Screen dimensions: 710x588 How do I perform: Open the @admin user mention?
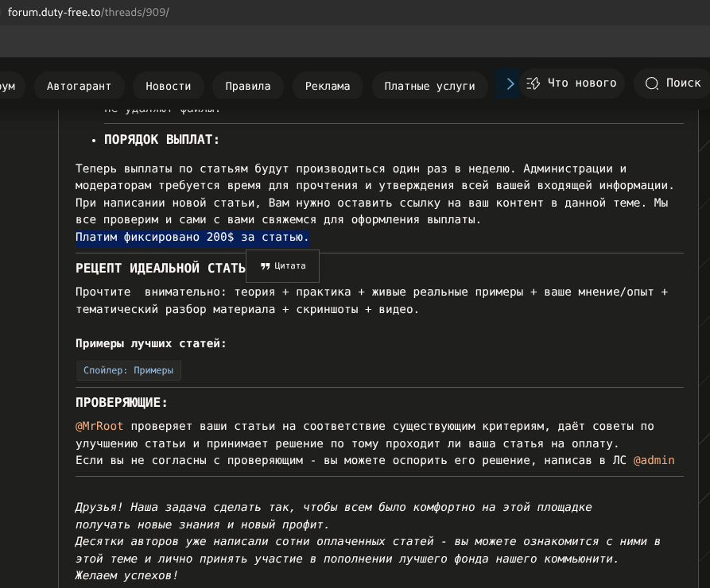click(x=654, y=460)
